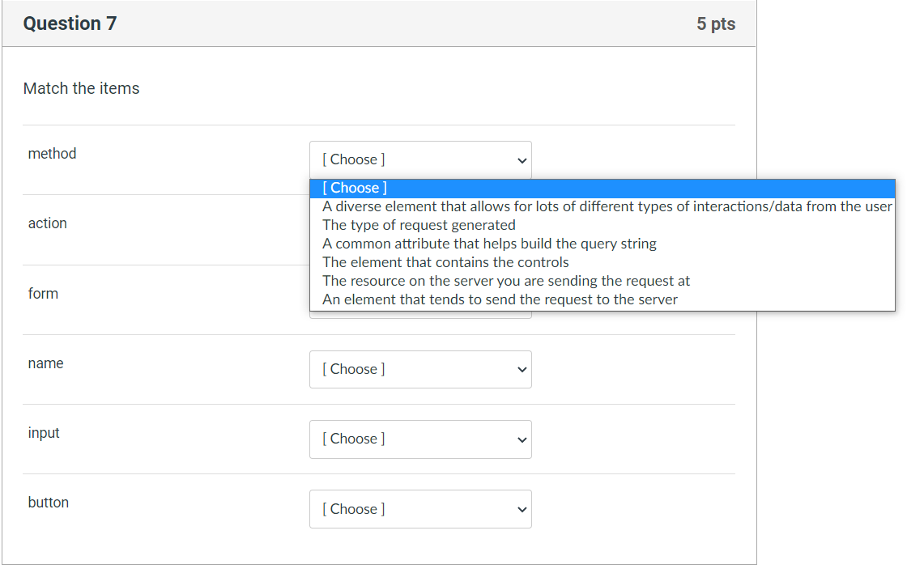Click the Question 7 header

click(70, 23)
